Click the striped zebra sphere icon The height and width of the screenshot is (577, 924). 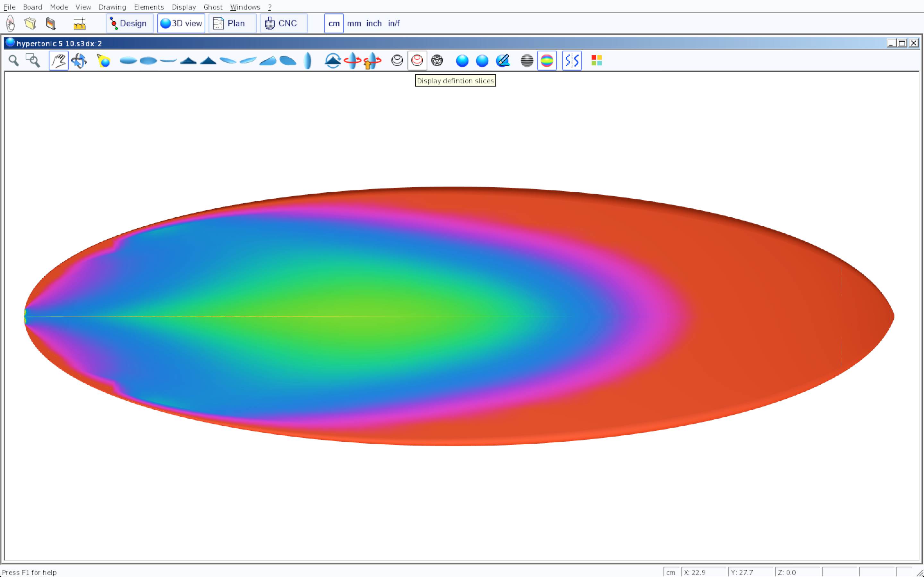pyautogui.click(x=527, y=61)
